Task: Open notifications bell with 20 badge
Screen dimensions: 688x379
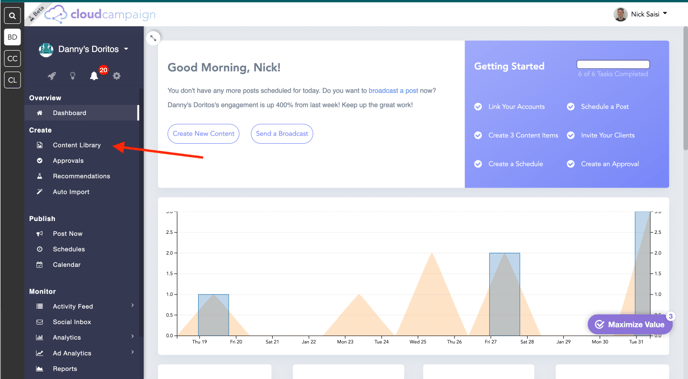Action: 94,76
